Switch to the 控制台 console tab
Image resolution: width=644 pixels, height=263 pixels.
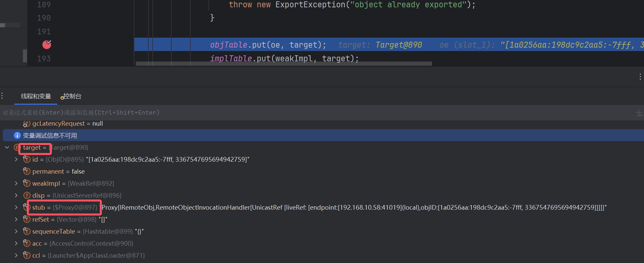[x=72, y=96]
